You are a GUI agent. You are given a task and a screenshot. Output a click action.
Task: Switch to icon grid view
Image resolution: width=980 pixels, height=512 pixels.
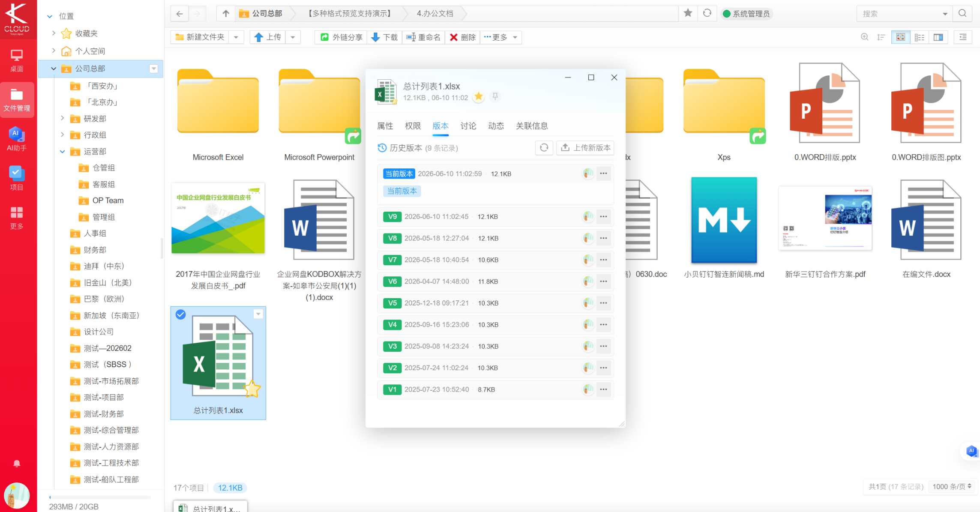[x=901, y=37]
